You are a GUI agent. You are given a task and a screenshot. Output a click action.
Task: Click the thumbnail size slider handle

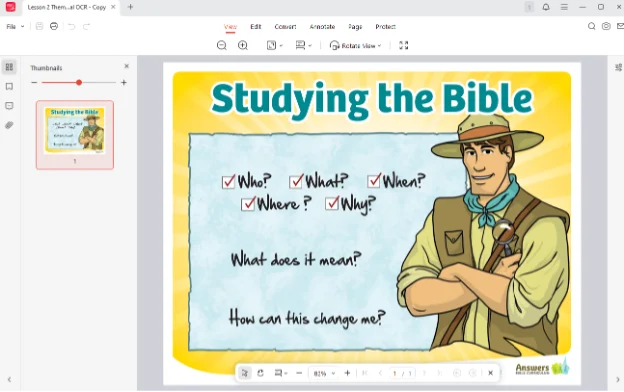point(79,82)
